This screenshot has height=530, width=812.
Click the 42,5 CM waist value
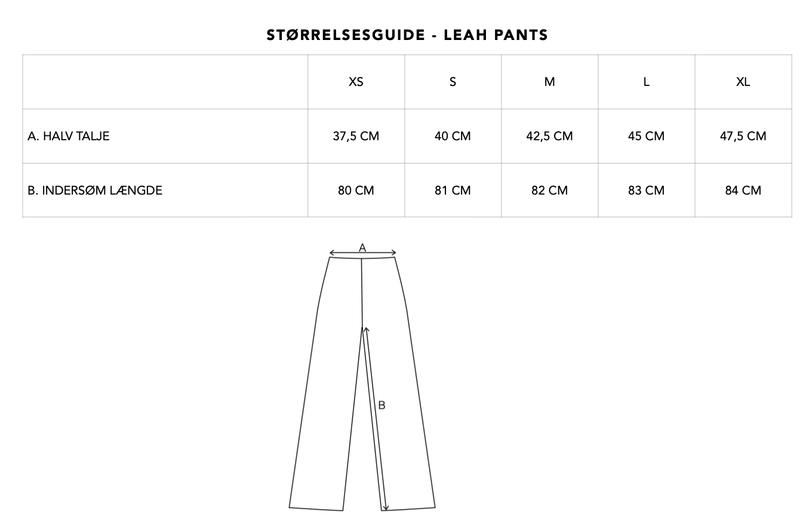pyautogui.click(x=549, y=136)
